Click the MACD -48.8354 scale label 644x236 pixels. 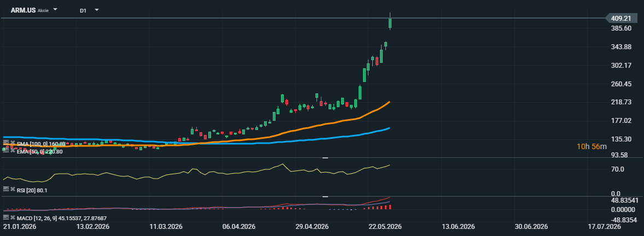pos(625,220)
